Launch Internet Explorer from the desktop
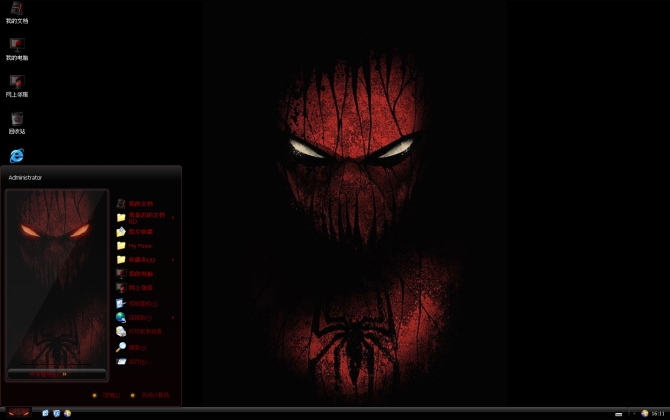 [17, 156]
